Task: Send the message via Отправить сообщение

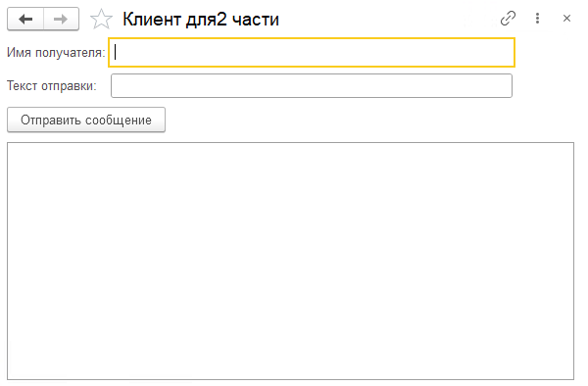Action: click(x=86, y=120)
